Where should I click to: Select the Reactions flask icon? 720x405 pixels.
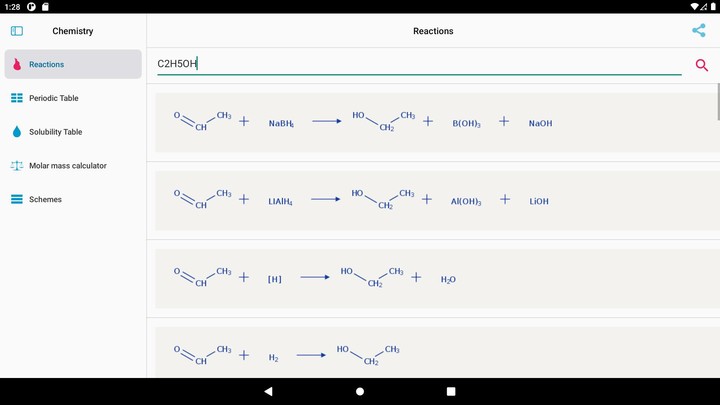[17, 64]
